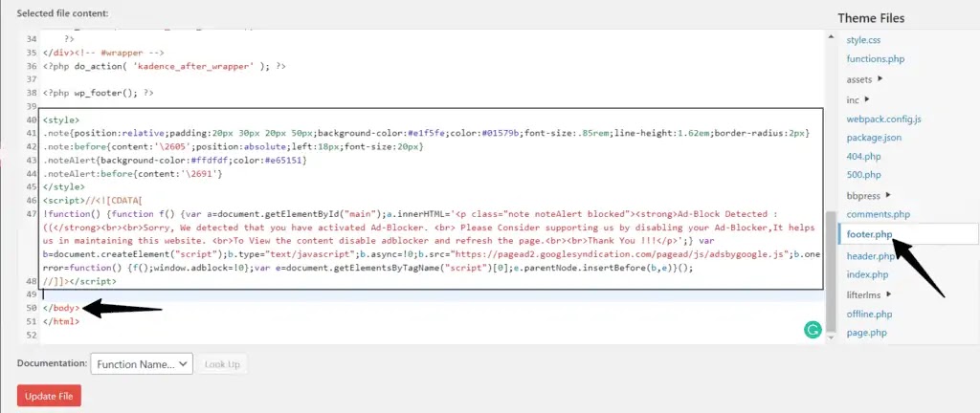980x413 pixels.
Task: Click the .noteAlert:before CSS line
Action: pos(132,173)
